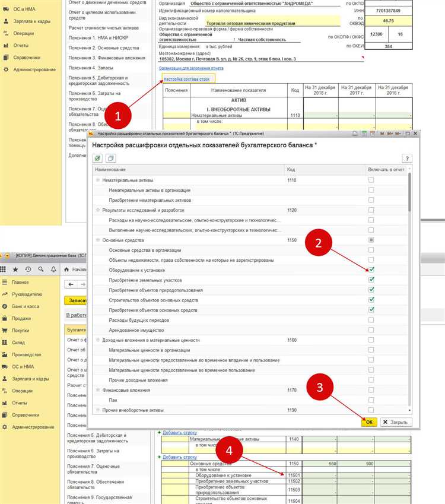Screen dimensions: 445x504
Task: Open the history clock icon
Action: click(28, 270)
